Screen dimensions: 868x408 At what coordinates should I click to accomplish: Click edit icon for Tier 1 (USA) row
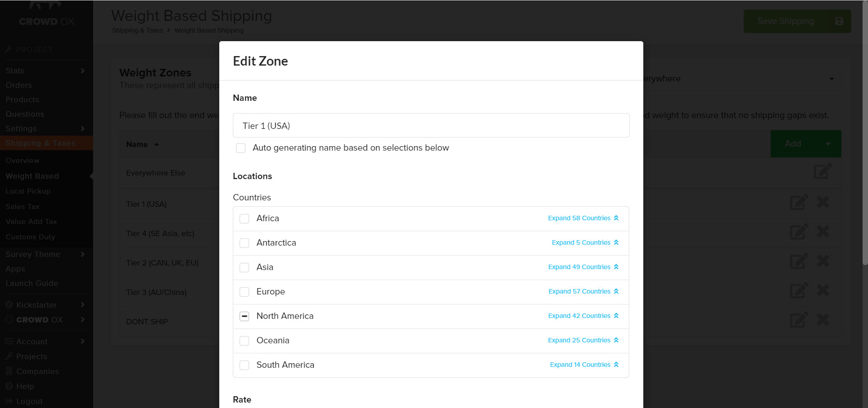tap(798, 202)
